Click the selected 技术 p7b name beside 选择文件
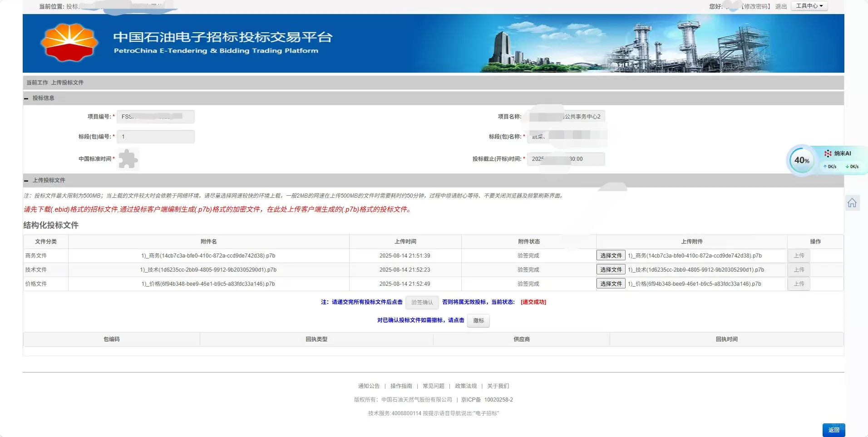 tap(696, 270)
